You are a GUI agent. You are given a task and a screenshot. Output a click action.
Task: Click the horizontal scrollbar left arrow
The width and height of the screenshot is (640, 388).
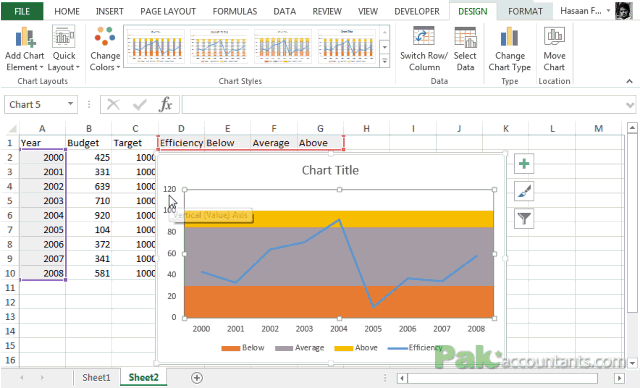(x=402, y=378)
